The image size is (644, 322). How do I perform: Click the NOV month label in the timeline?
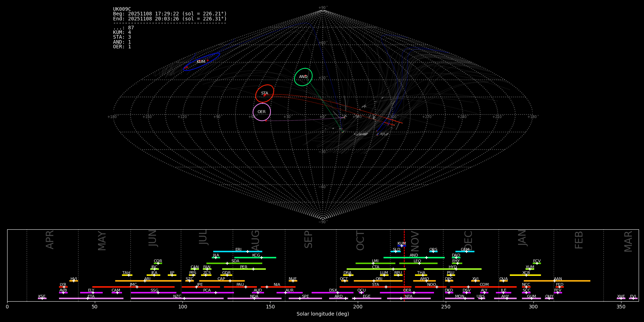pyautogui.click(x=415, y=240)
